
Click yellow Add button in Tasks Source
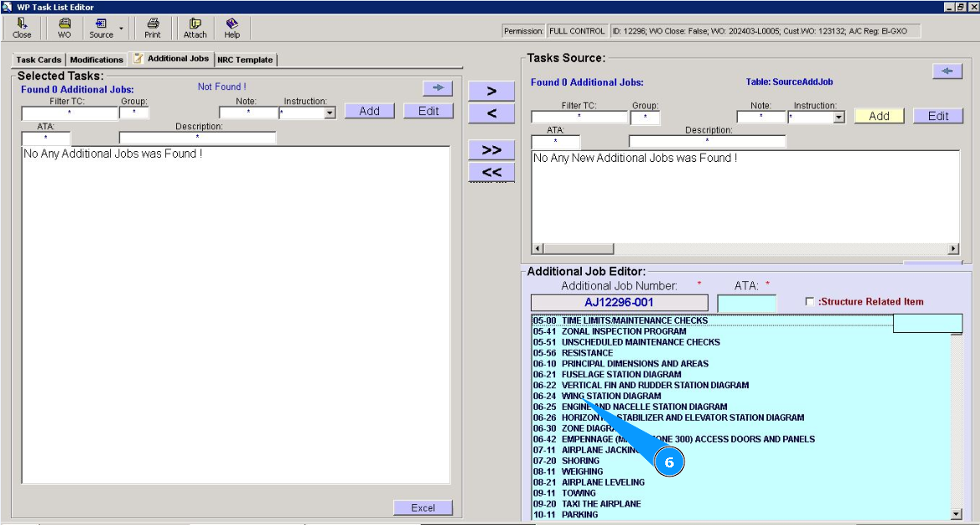[x=879, y=116]
